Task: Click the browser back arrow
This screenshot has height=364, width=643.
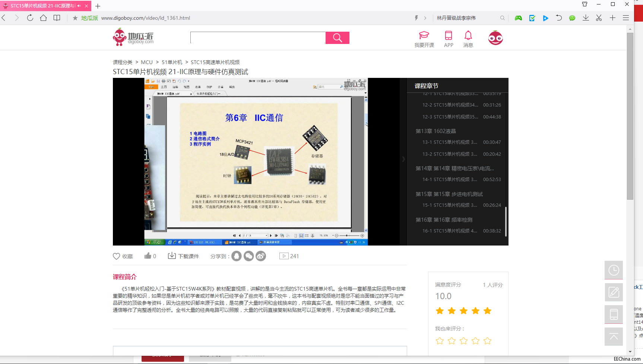Action: (4, 18)
